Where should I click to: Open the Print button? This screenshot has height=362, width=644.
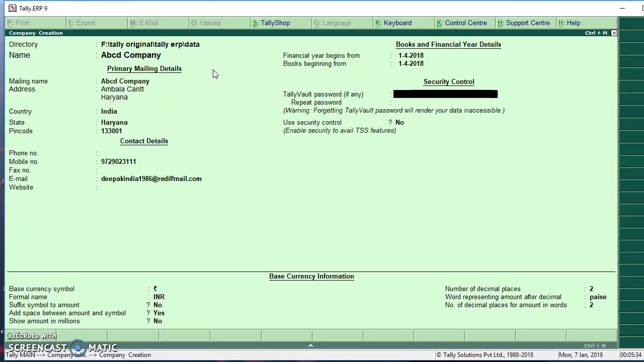point(36,23)
